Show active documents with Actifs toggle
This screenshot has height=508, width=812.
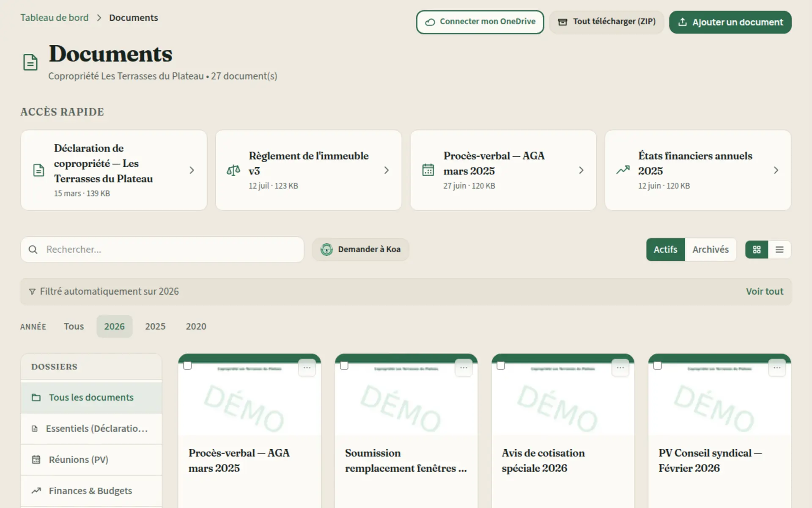click(665, 250)
